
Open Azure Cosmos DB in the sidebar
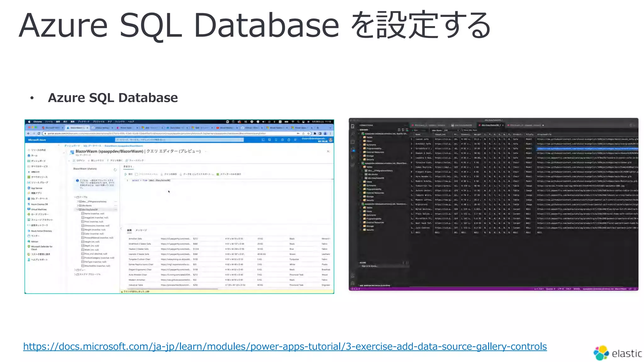[38, 204]
